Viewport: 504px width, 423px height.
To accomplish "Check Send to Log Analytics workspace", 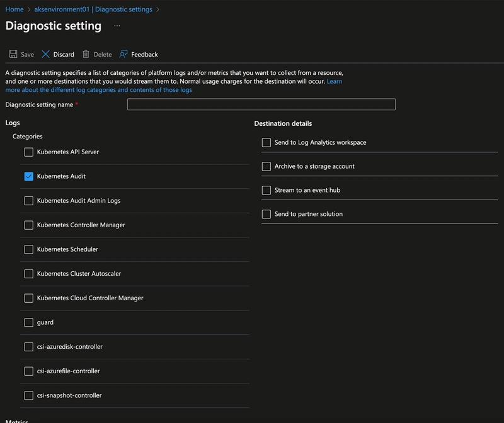I will tap(266, 142).
